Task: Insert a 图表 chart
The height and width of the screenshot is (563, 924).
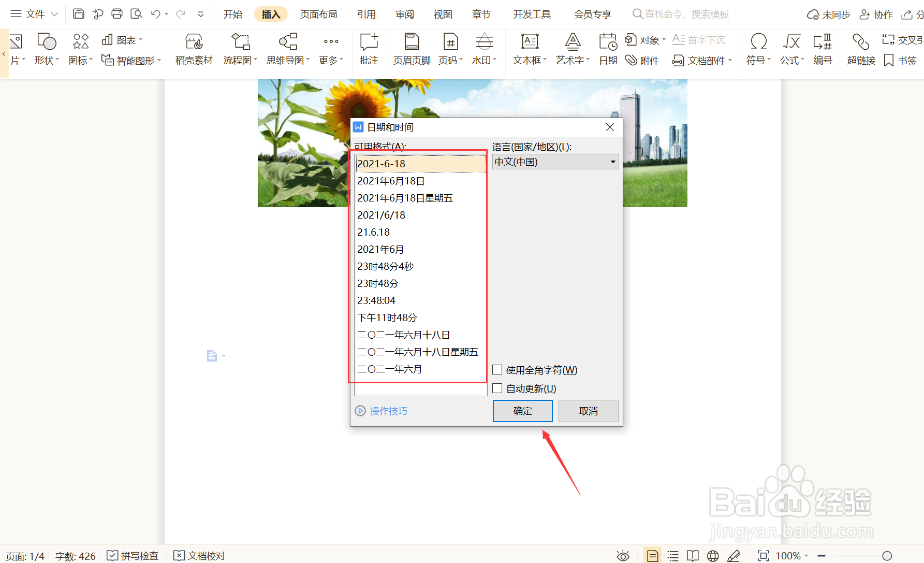Action: coord(122,40)
